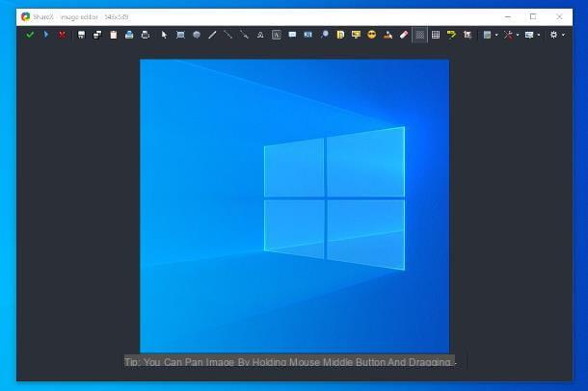Print image using the printer icon
This screenshot has height=391, width=588.
tap(146, 35)
